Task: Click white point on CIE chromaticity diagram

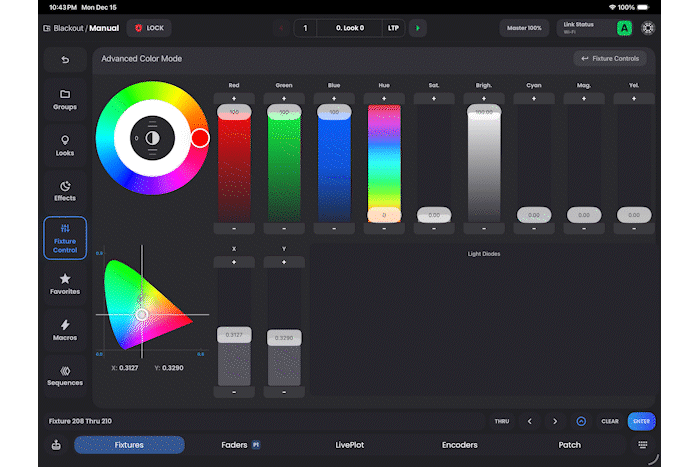Action: [x=142, y=314]
